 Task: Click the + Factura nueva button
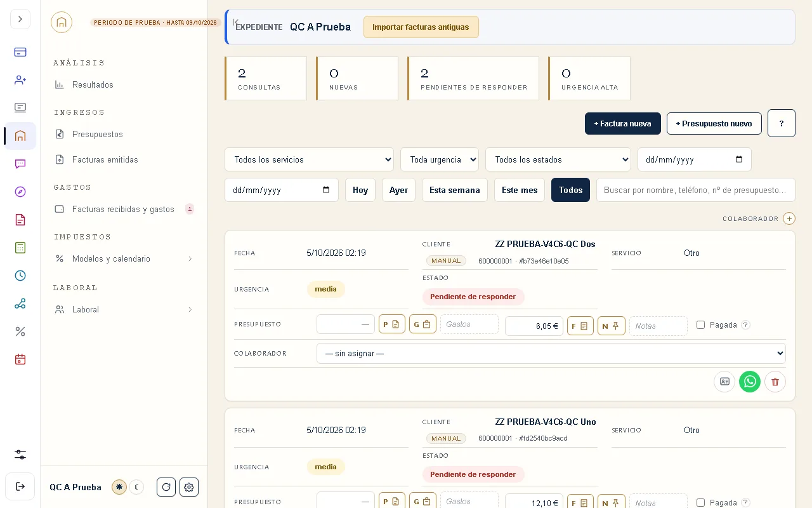pos(623,123)
